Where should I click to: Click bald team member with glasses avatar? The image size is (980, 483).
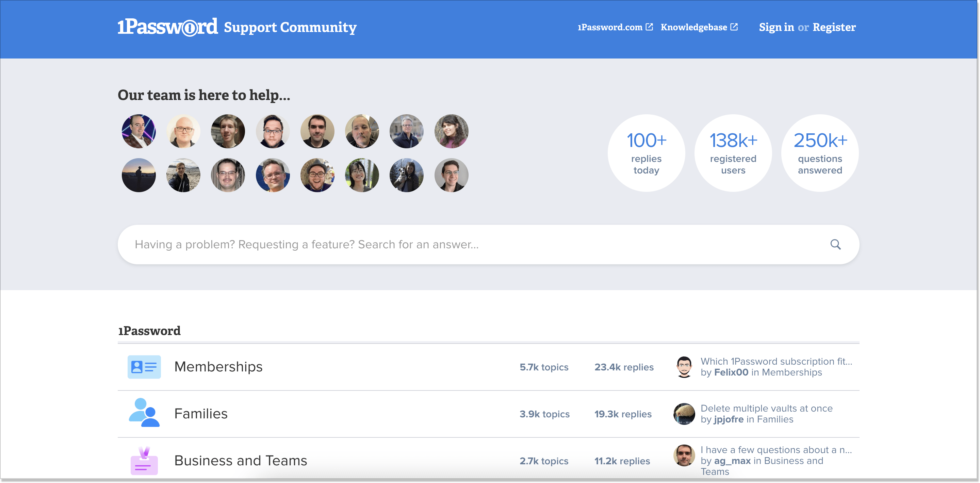pos(183,131)
